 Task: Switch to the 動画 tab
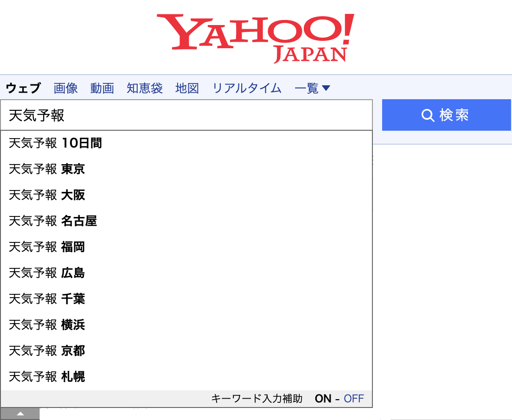tap(102, 88)
